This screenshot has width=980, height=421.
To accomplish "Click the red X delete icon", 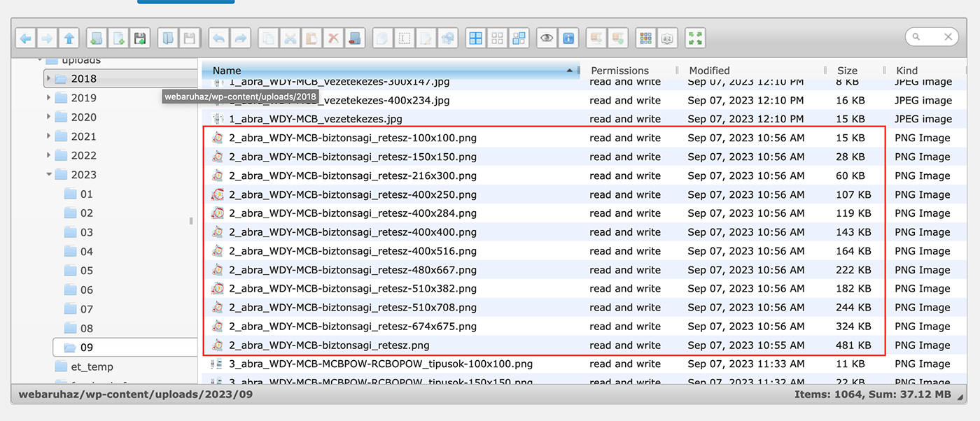I will [x=333, y=38].
